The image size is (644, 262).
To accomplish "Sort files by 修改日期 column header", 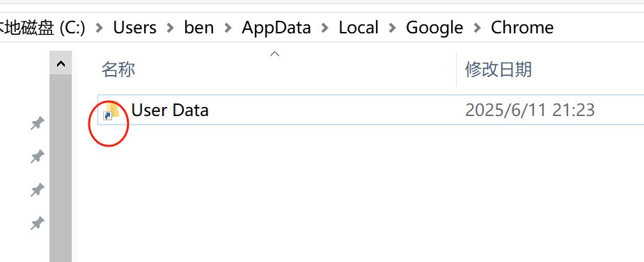I will 498,69.
